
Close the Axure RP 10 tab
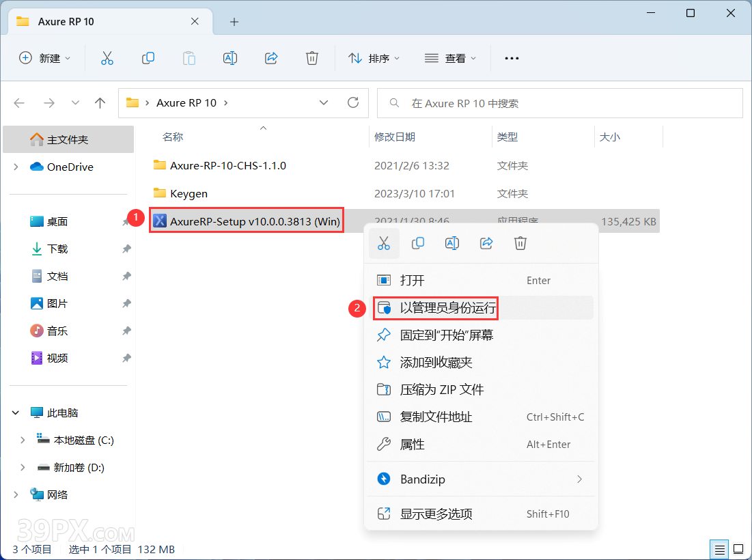click(x=195, y=22)
